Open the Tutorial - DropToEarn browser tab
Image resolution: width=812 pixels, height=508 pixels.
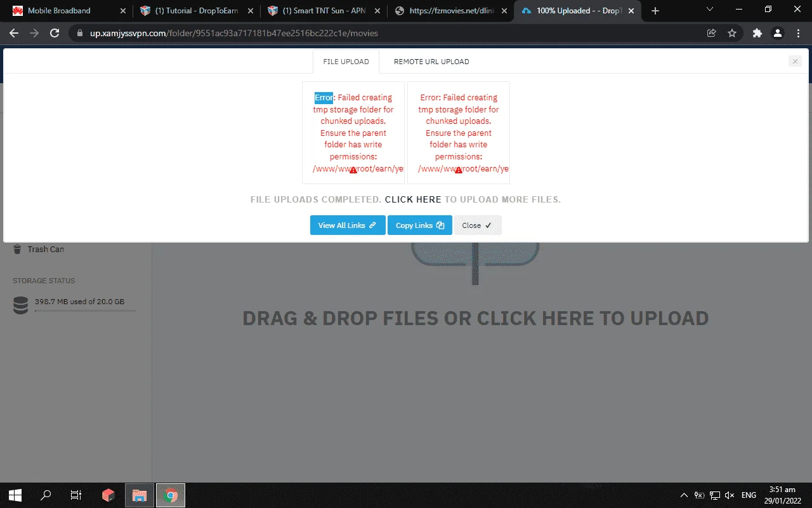click(x=197, y=11)
